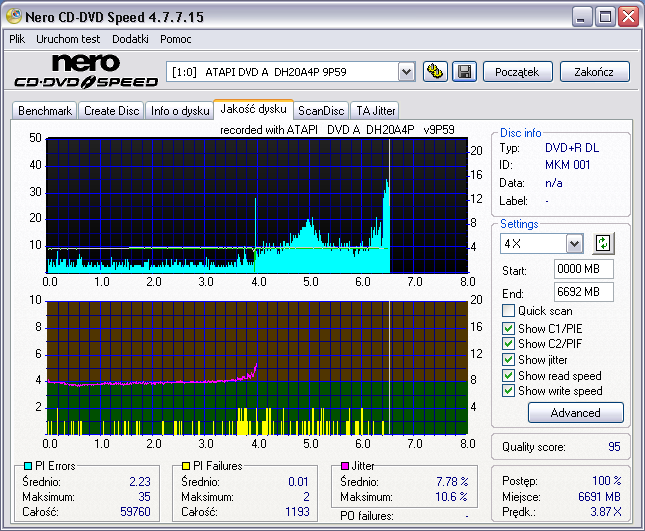The image size is (645, 531).
Task: Expand the drive selection dropdown arrow
Action: click(406, 72)
